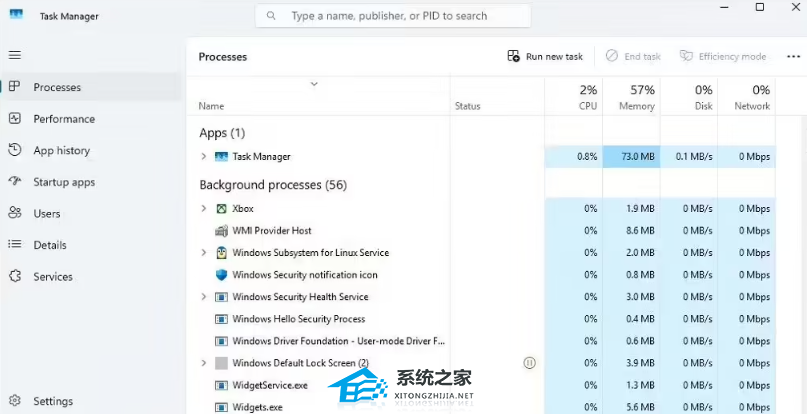Click the Run new task button
The image size is (807, 414).
[x=545, y=57]
